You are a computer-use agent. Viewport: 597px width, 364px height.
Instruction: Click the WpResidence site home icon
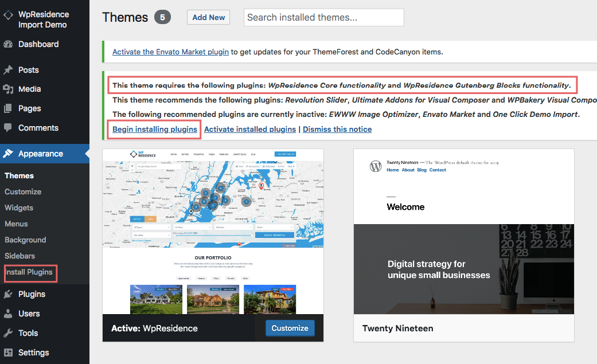(x=8, y=15)
